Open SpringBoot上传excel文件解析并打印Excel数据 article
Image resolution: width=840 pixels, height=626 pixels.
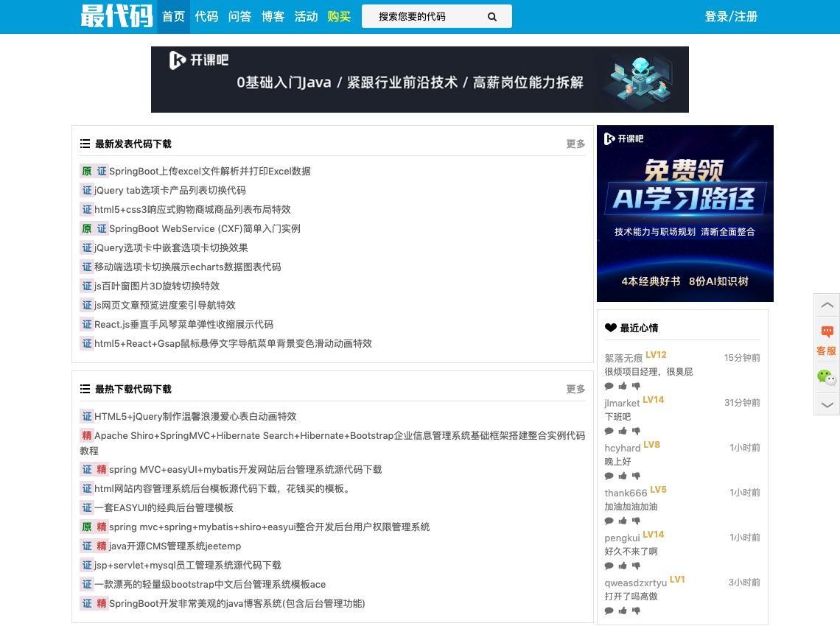pyautogui.click(x=209, y=171)
